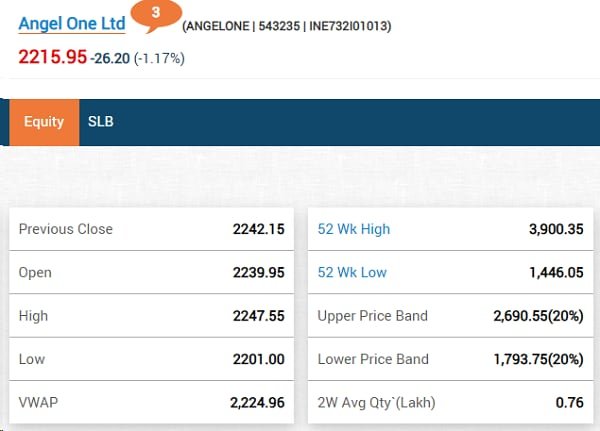The height and width of the screenshot is (431, 600).
Task: Click the price change -26.20 (-1.17%) text
Action: 137,59
